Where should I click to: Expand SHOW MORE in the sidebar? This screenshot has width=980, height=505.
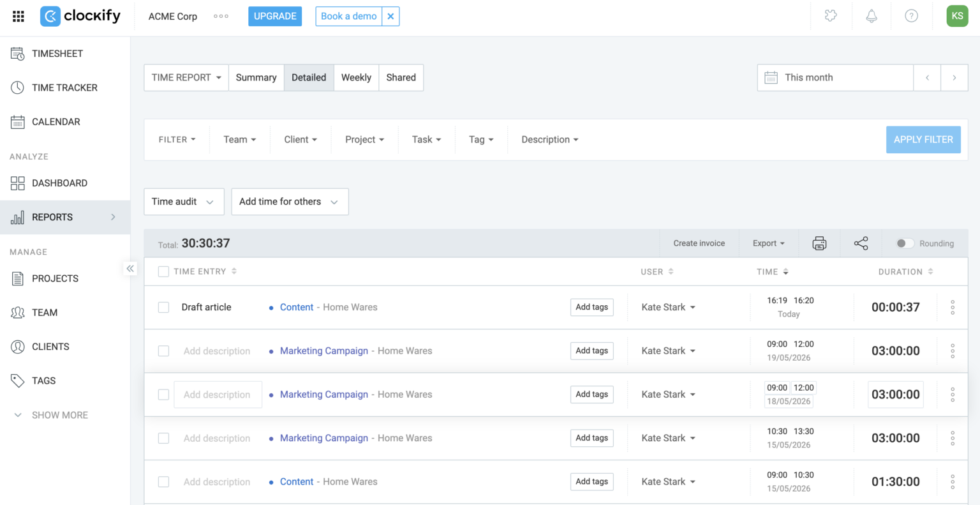51,415
